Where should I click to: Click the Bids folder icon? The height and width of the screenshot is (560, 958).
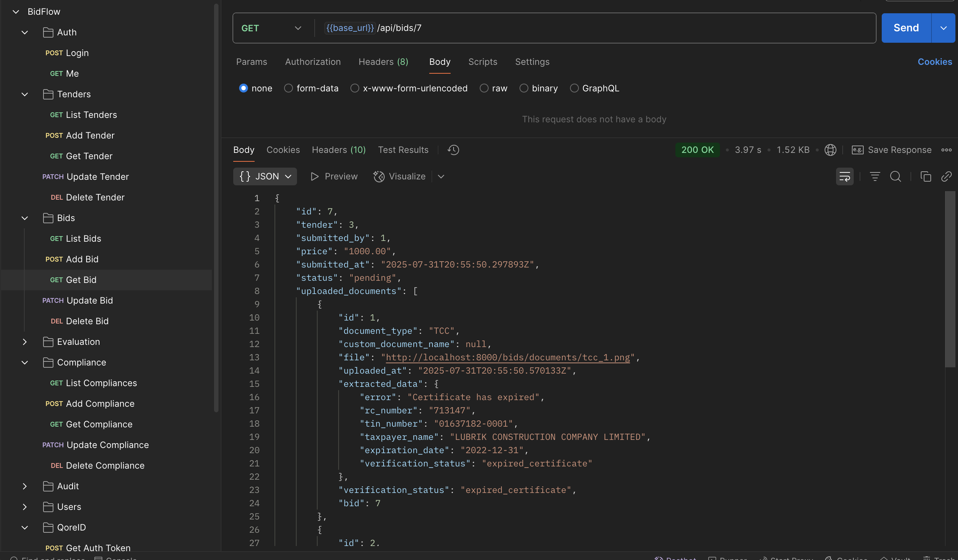tap(48, 218)
